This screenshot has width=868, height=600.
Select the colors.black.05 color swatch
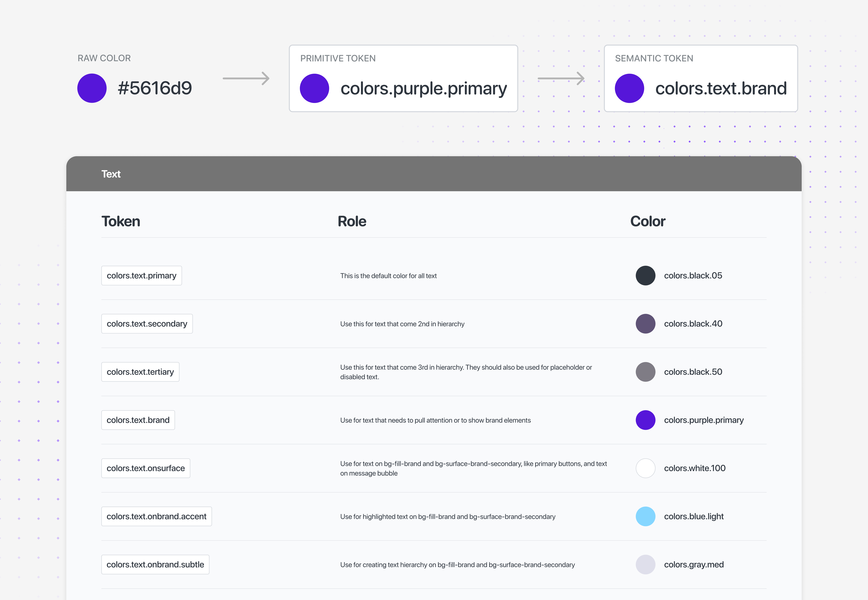point(645,276)
